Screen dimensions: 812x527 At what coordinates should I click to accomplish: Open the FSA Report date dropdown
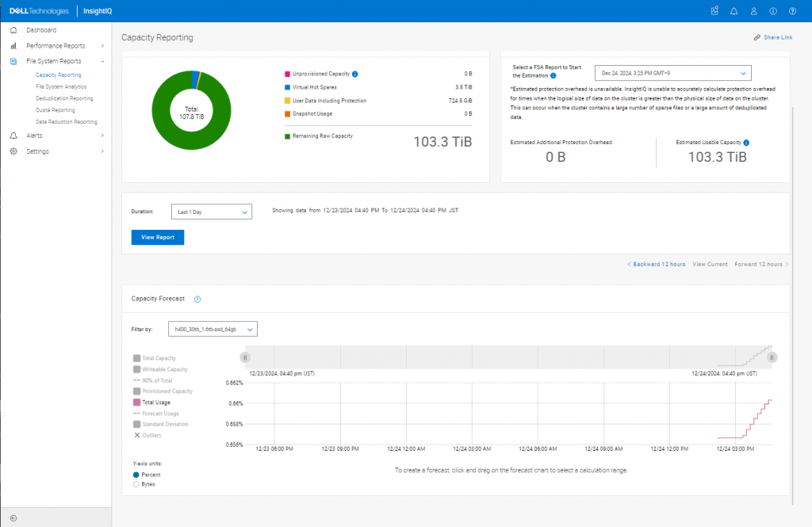tap(672, 73)
